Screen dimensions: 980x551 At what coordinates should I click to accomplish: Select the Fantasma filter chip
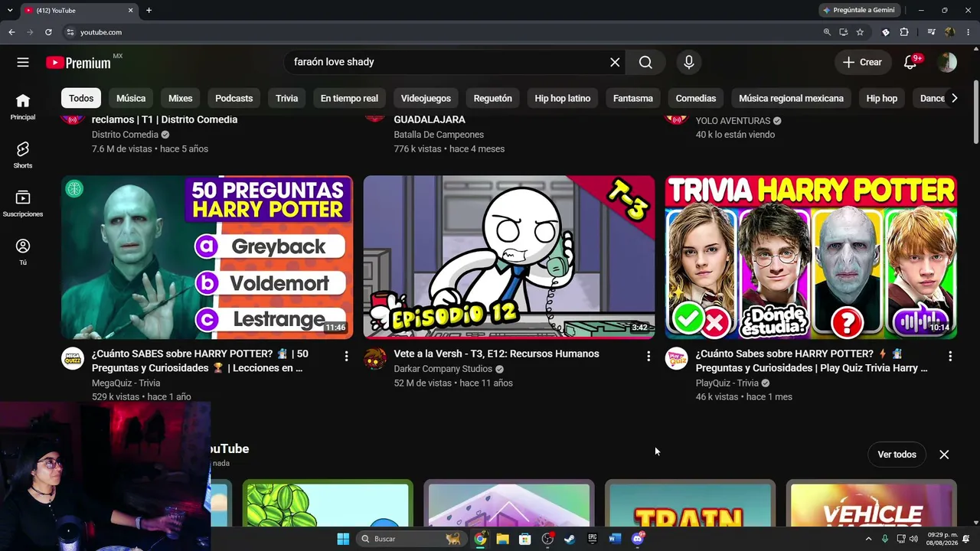pos(633,98)
